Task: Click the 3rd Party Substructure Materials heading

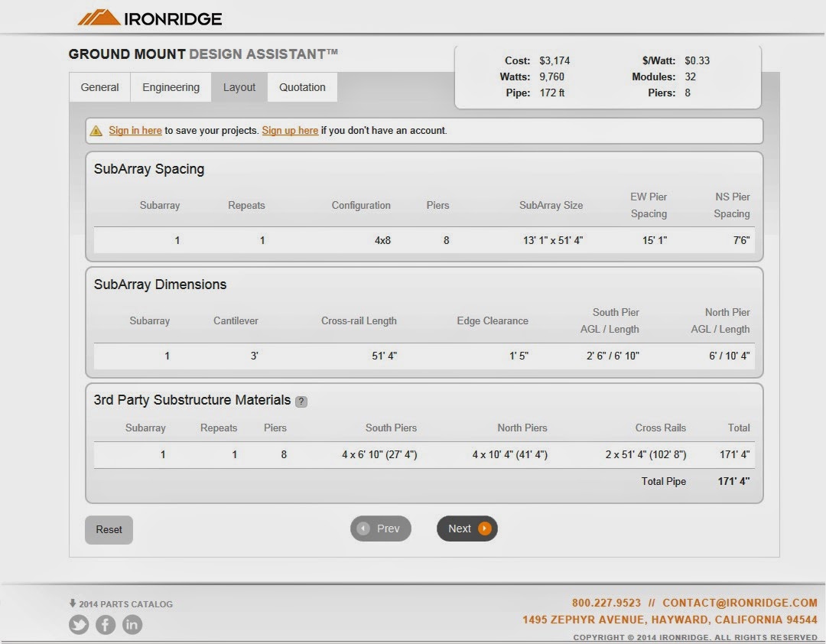Action: tap(192, 400)
